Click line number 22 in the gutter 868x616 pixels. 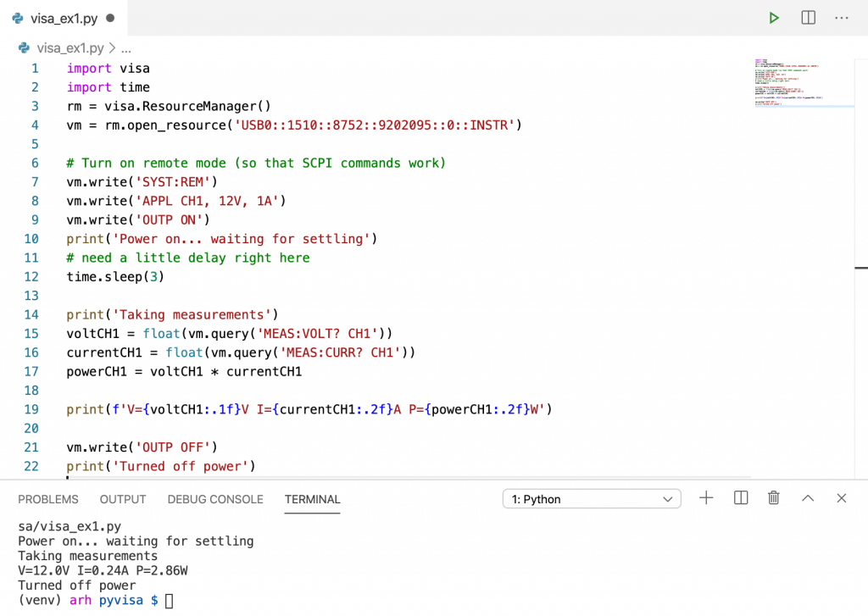coord(31,467)
